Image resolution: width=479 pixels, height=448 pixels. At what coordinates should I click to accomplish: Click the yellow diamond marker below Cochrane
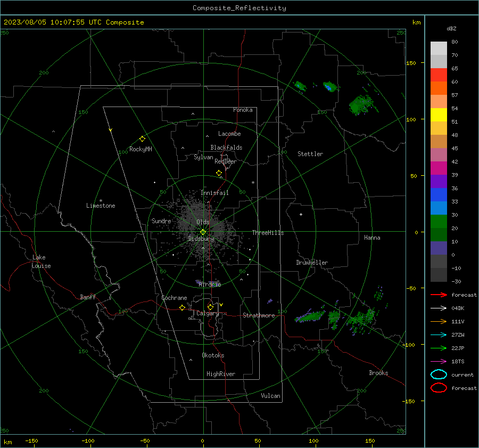tap(182, 307)
